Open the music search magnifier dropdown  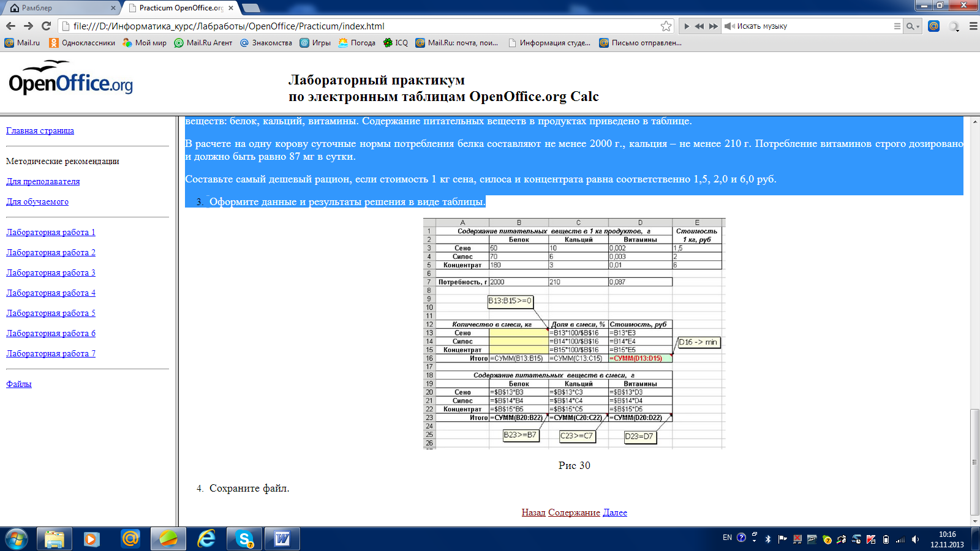coord(913,26)
